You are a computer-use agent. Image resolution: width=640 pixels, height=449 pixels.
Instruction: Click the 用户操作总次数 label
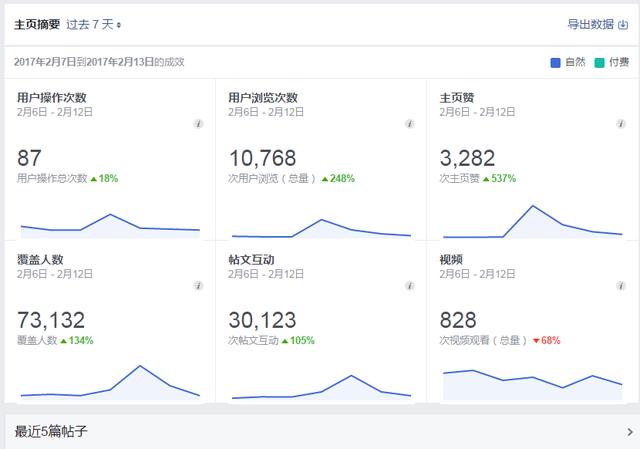[x=52, y=178]
